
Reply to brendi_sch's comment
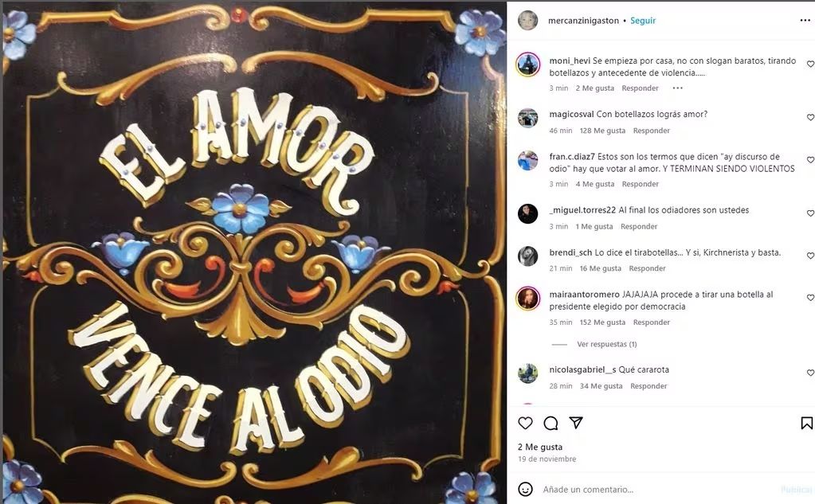coord(647,268)
